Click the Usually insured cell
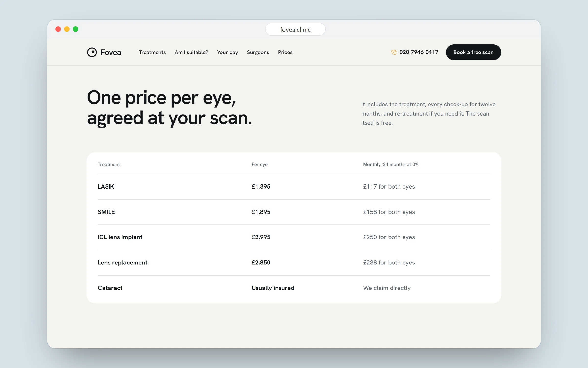The width and height of the screenshot is (588, 368). pyautogui.click(x=273, y=288)
